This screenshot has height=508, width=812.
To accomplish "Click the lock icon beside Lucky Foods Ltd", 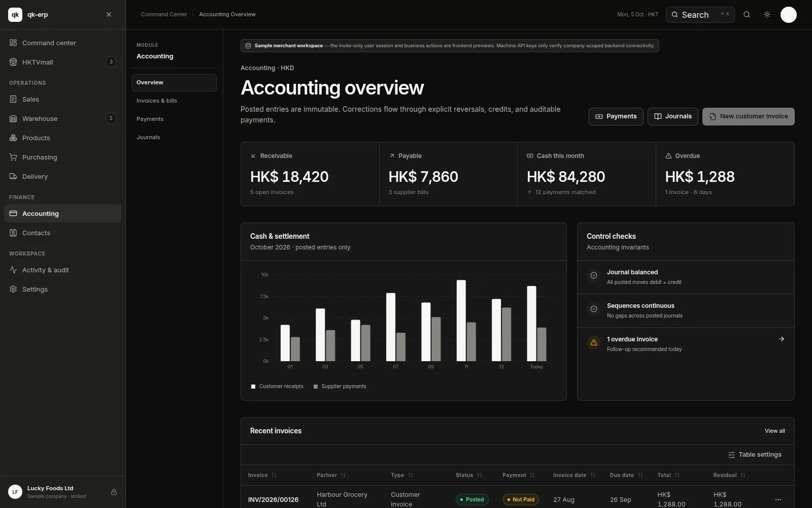I will (114, 492).
